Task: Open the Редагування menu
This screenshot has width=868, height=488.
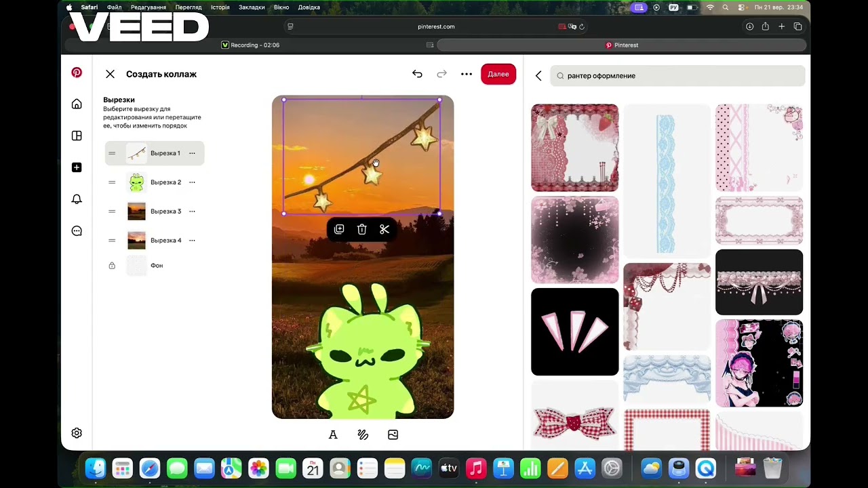Action: (x=149, y=7)
